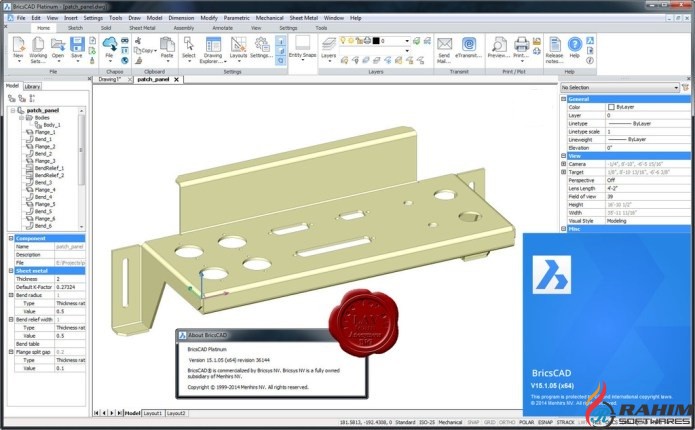695x430 pixels.
Task: Switch to the Sketch ribbon tab
Action: 75,27
